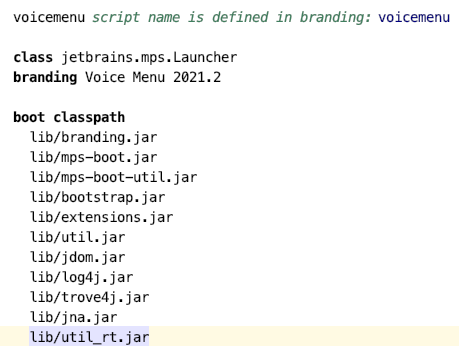Select jetbrains.mps.Launcher class name
This screenshot has width=459, height=360.
149,58
